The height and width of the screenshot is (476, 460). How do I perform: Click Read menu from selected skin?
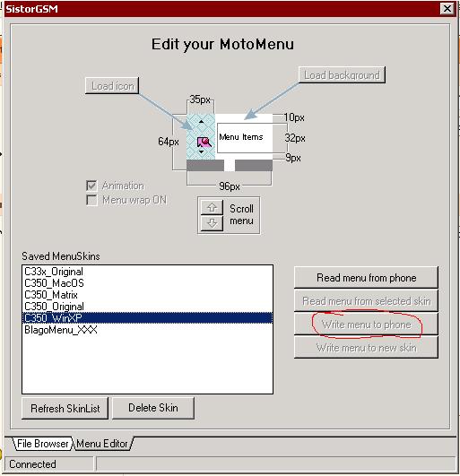(366, 301)
